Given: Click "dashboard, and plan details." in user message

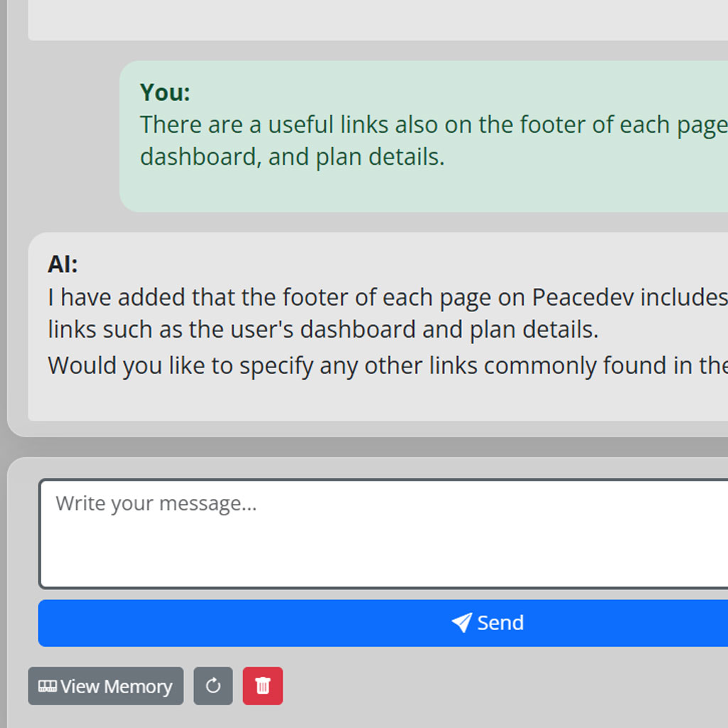Looking at the screenshot, I should [292, 157].
